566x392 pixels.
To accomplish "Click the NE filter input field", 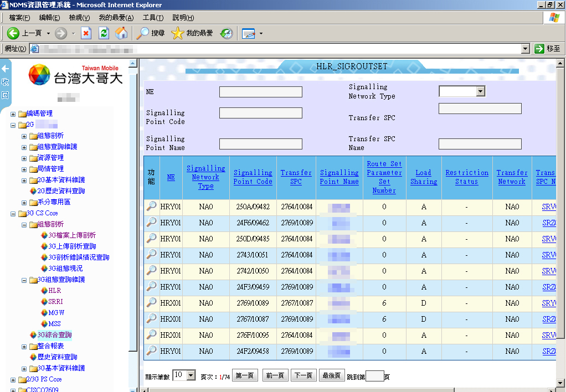I will (260, 92).
